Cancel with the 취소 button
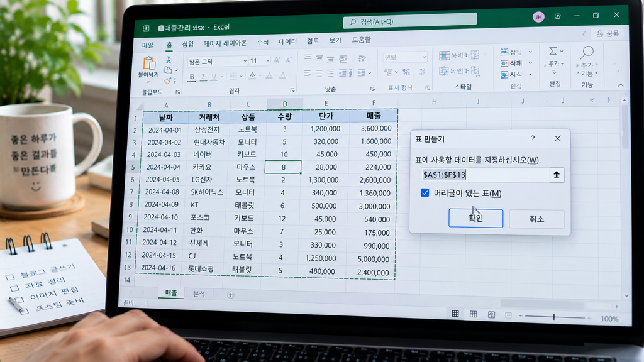This screenshot has width=644, height=362. coord(536,219)
